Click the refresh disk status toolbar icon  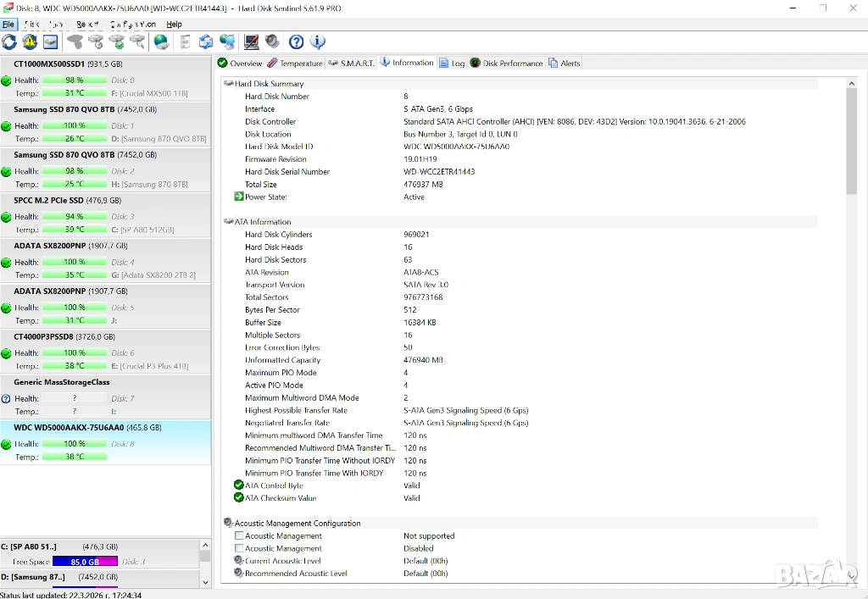[x=9, y=42]
